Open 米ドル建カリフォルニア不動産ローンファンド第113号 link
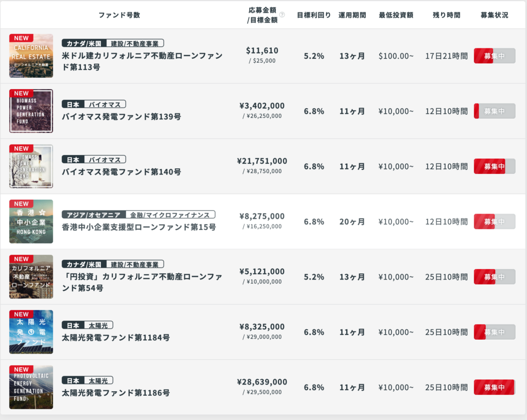 (142, 61)
